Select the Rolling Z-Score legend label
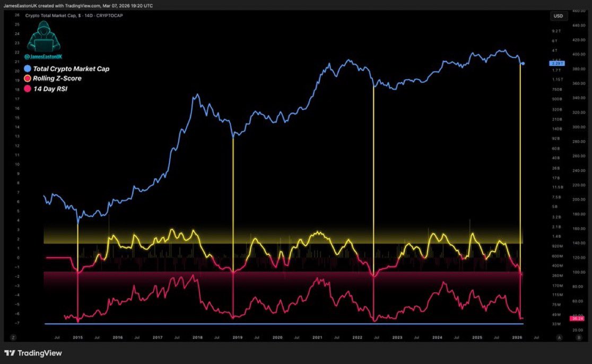Viewport: 592px width, 364px height. pyautogui.click(x=57, y=79)
